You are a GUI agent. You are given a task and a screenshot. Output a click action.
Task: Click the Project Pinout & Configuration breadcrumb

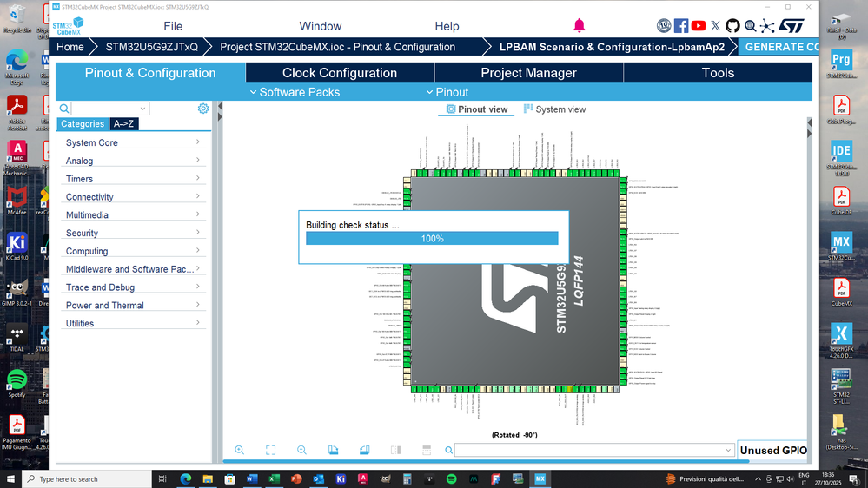[x=338, y=47]
